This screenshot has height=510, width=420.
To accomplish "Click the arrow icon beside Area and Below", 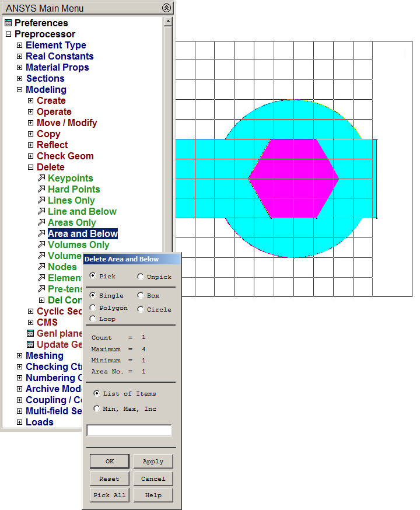I will tap(41, 233).
